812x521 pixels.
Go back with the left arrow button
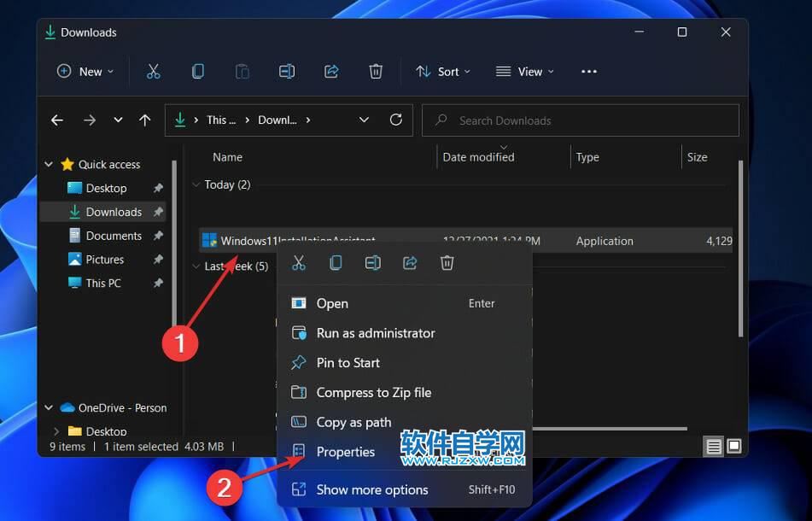[57, 120]
